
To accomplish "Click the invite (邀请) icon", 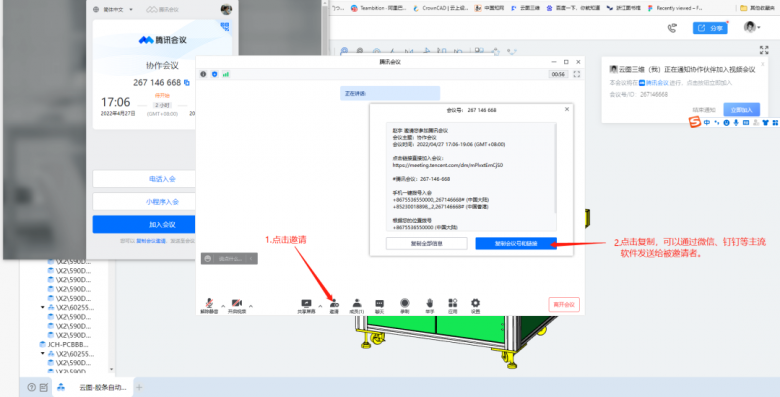I will (334, 305).
